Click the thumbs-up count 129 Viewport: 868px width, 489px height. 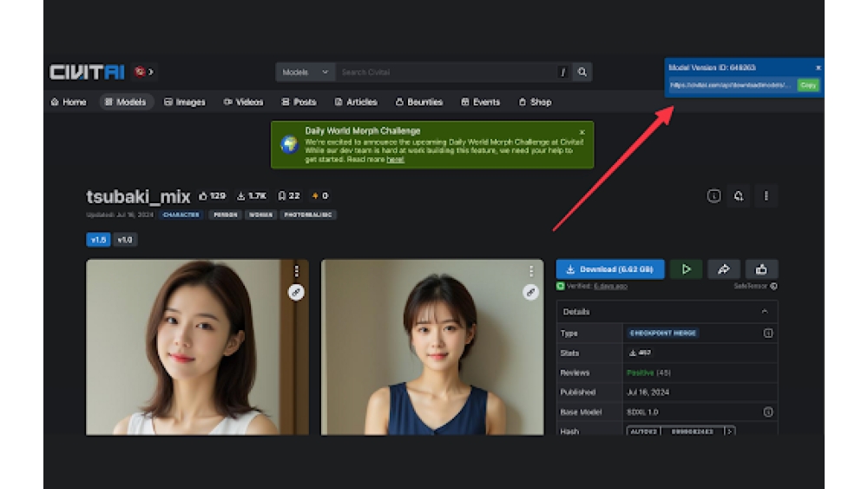click(213, 196)
